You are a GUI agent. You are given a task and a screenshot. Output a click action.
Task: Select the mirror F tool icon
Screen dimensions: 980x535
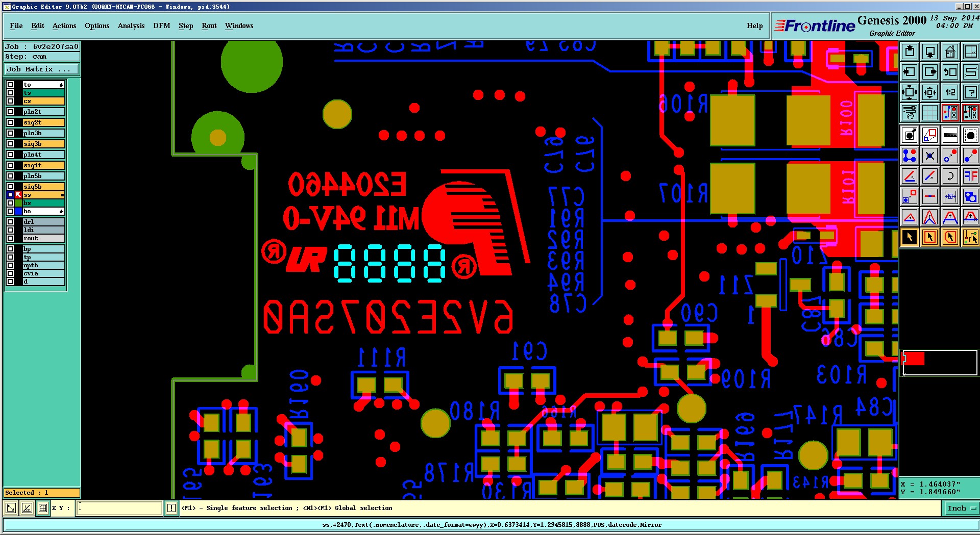pos(970,176)
